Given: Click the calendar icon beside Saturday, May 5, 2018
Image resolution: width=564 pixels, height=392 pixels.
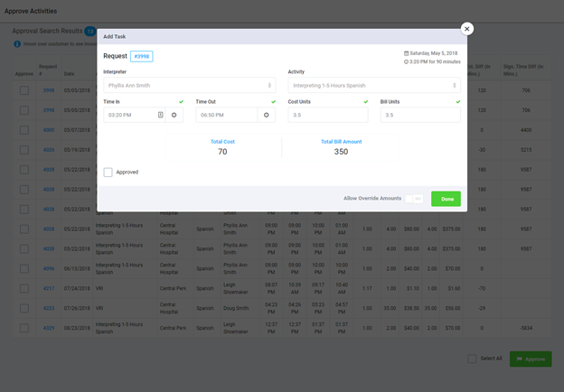Looking at the screenshot, I should [406, 53].
